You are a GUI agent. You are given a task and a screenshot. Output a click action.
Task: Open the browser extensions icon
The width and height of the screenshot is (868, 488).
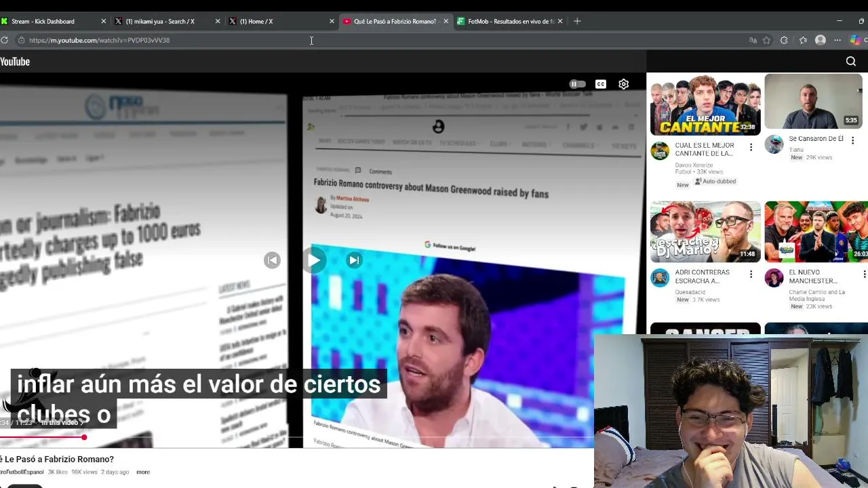tap(784, 40)
